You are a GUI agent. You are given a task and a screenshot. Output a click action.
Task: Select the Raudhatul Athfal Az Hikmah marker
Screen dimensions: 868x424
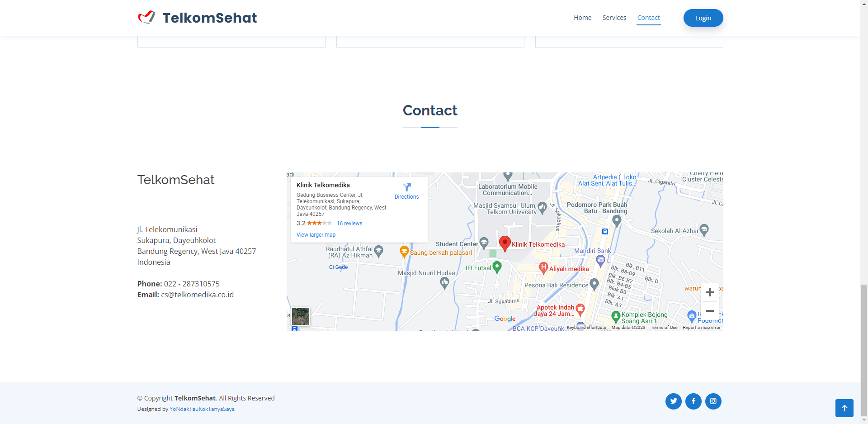378,251
